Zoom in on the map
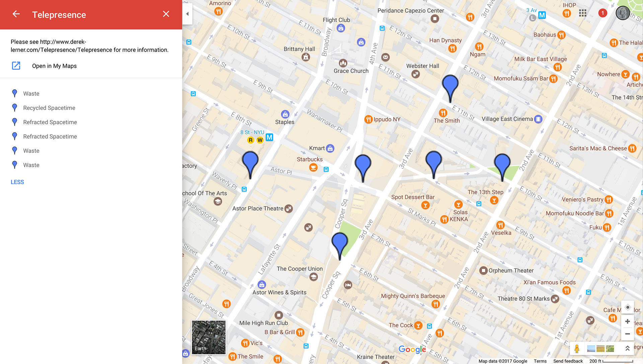The height and width of the screenshot is (364, 643). point(628,321)
